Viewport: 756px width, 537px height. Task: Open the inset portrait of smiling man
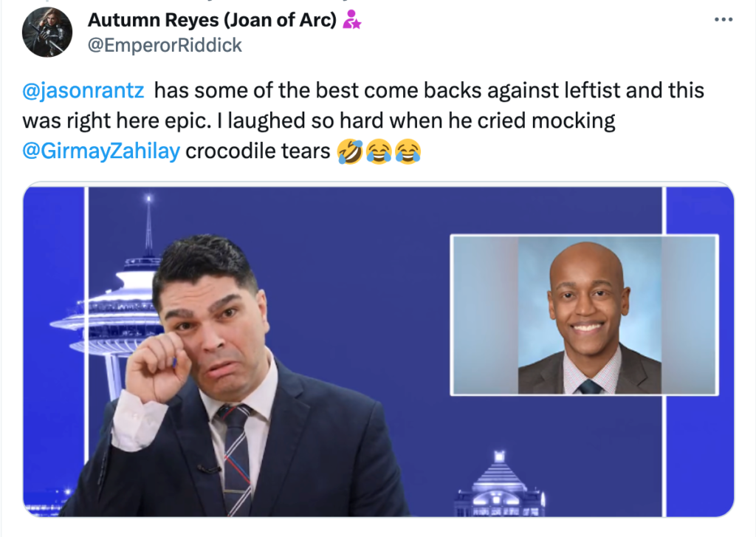click(585, 315)
